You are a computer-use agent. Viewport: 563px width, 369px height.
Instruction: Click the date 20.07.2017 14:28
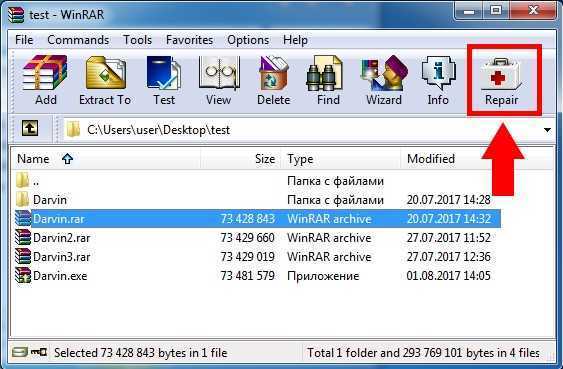(449, 200)
